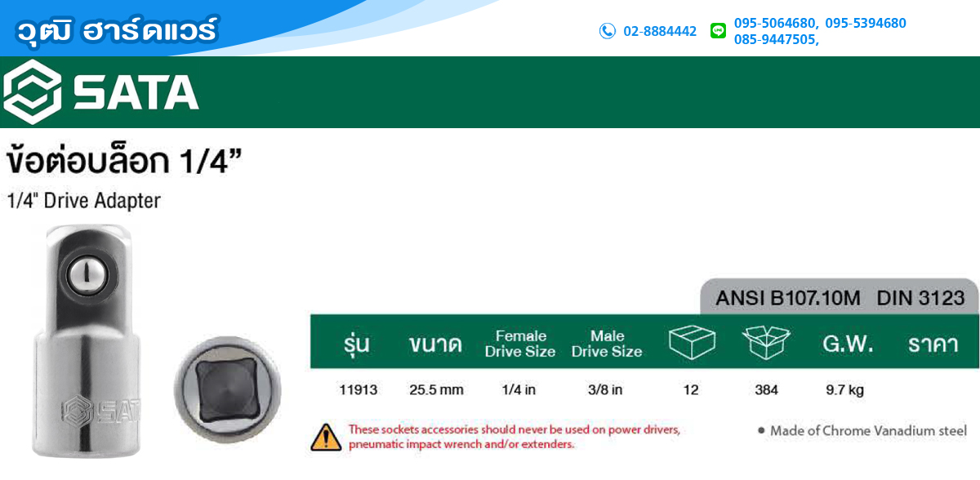The width and height of the screenshot is (980, 480).
Task: Click the LINE number 095-5394680
Action: (x=865, y=23)
